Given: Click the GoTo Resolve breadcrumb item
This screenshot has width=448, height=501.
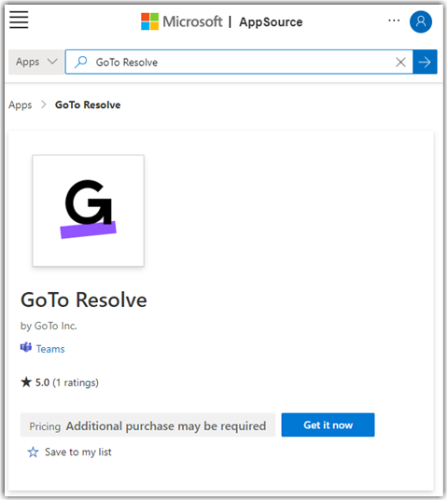Looking at the screenshot, I should (88, 104).
